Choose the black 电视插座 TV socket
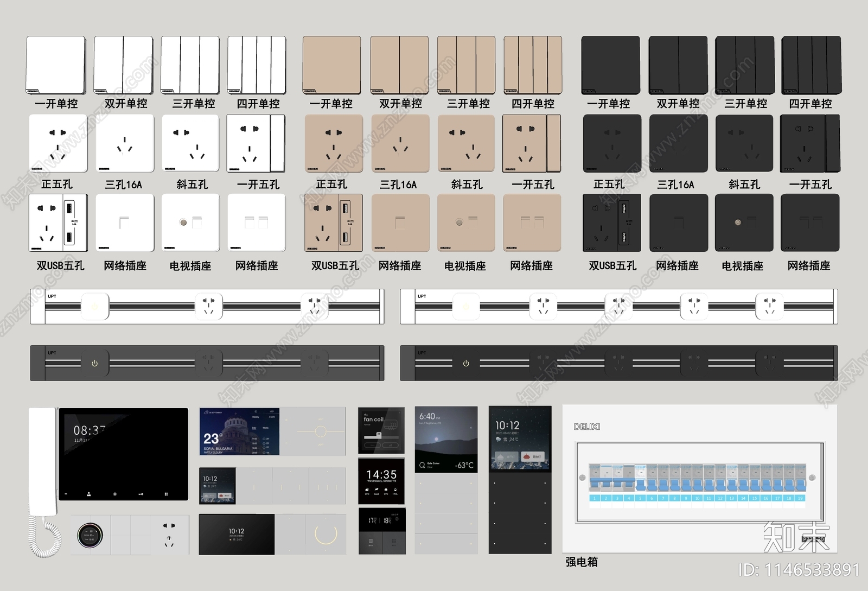This screenshot has width=868, height=591. [744, 223]
